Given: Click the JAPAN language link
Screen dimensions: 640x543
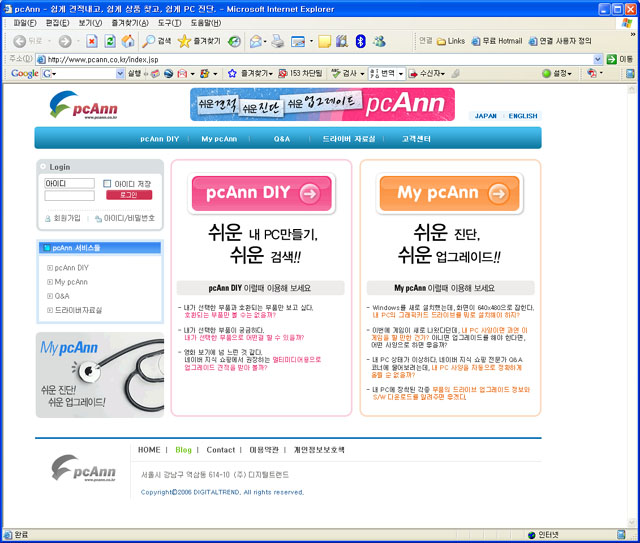Looking at the screenshot, I should pos(485,116).
